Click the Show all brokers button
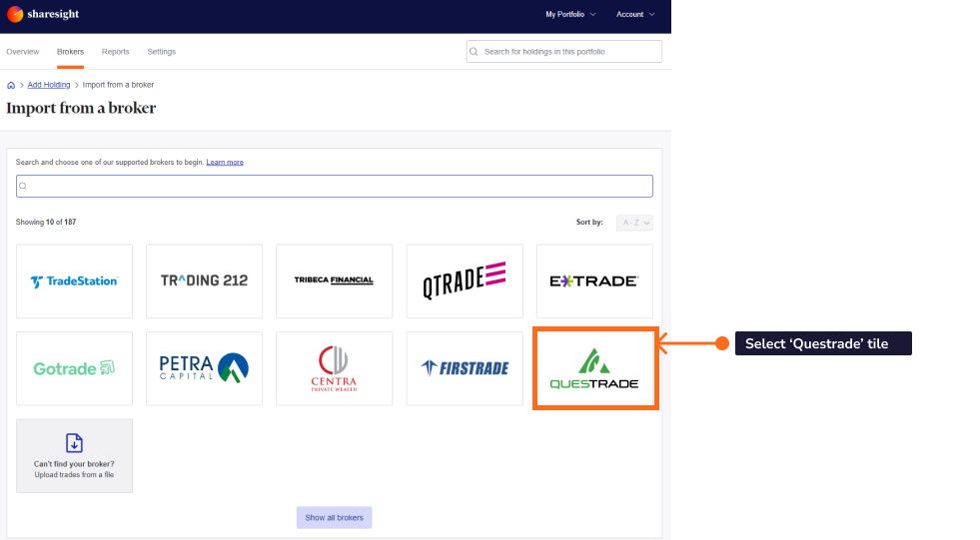Viewport: 980px width, 540px height. click(335, 517)
